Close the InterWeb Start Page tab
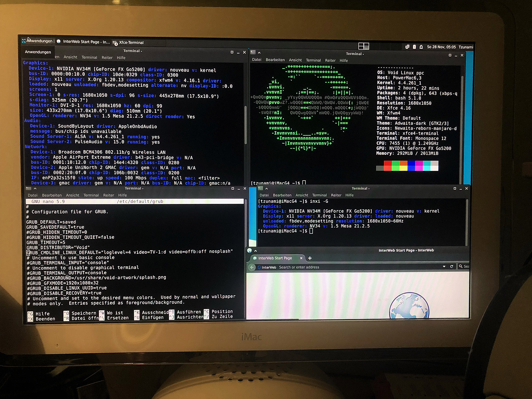 tap(301, 258)
